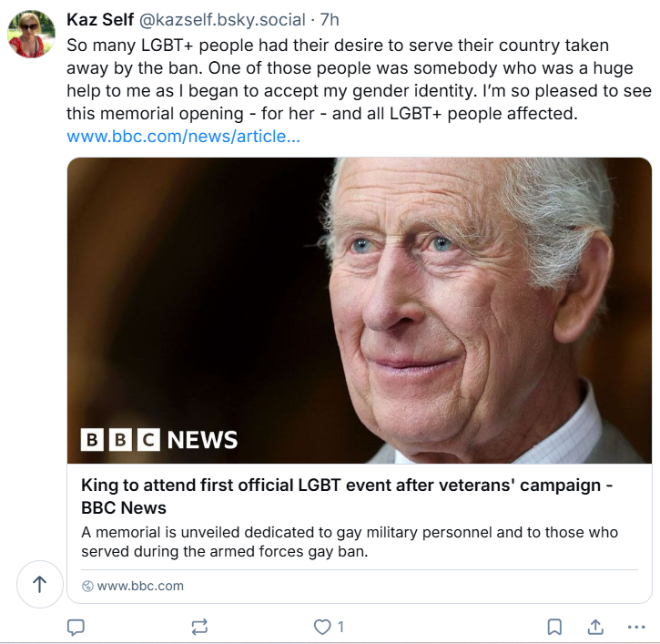Follow the www.bbc.com/news/article... link

pyautogui.click(x=184, y=137)
